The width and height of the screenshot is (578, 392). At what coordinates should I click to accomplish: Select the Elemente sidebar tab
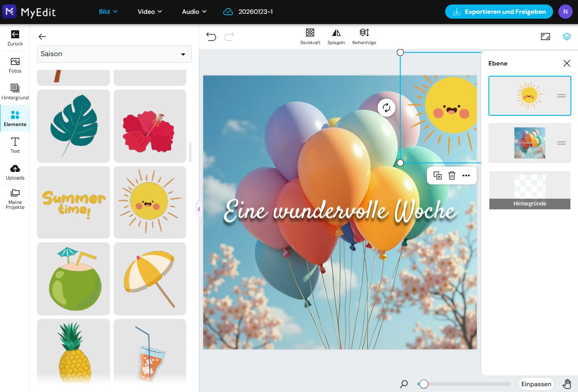[x=15, y=118]
